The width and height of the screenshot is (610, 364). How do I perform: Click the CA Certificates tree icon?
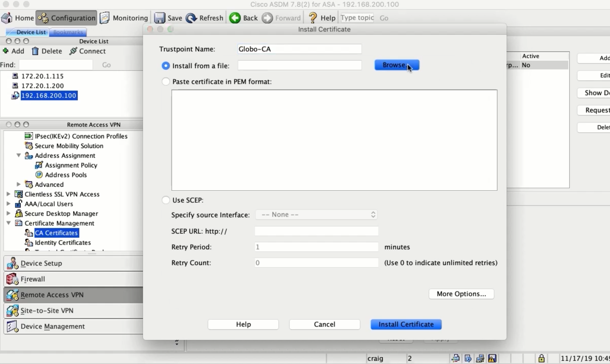click(29, 233)
